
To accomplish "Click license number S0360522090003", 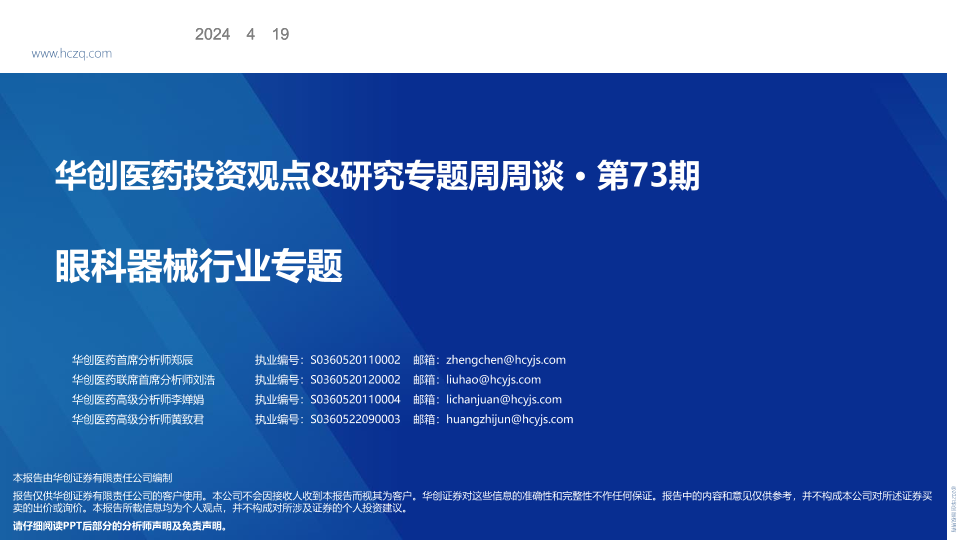I will pyautogui.click(x=355, y=420).
